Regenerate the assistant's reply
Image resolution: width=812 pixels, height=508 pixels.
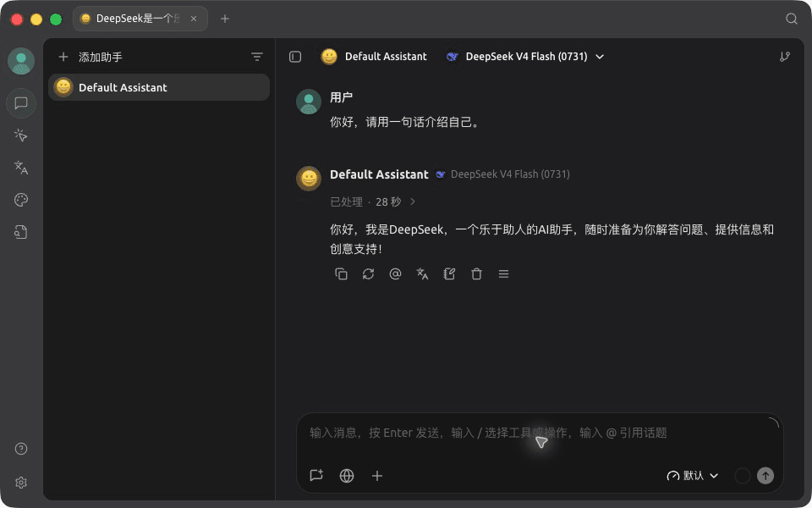368,273
